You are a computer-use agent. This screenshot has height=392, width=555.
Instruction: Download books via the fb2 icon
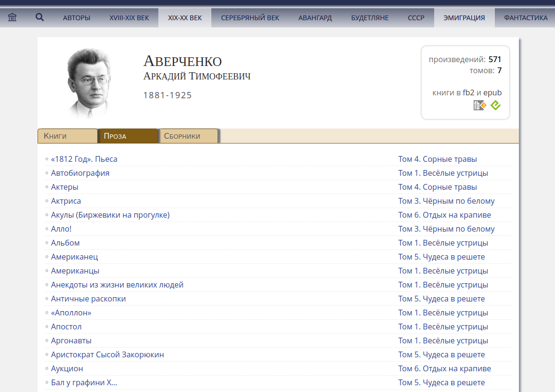point(480,105)
